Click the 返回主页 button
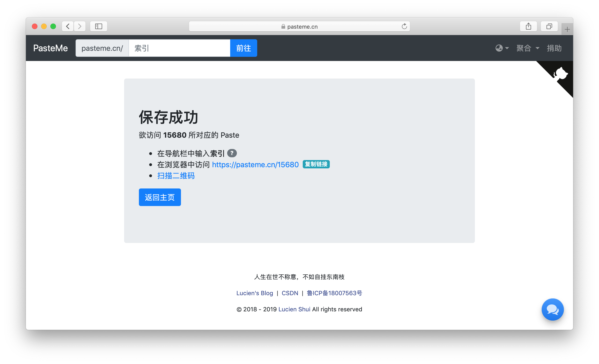Viewport: 599px width, 364px height. [160, 197]
